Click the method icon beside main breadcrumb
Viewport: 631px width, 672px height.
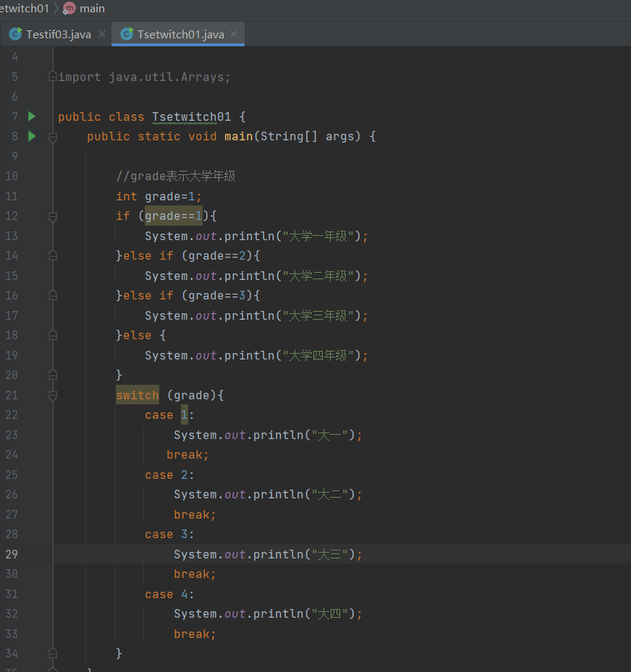tap(69, 9)
